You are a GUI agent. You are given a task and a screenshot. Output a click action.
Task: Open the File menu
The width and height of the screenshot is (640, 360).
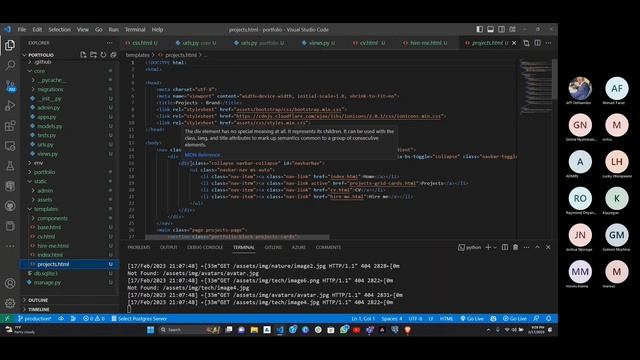click(22, 29)
